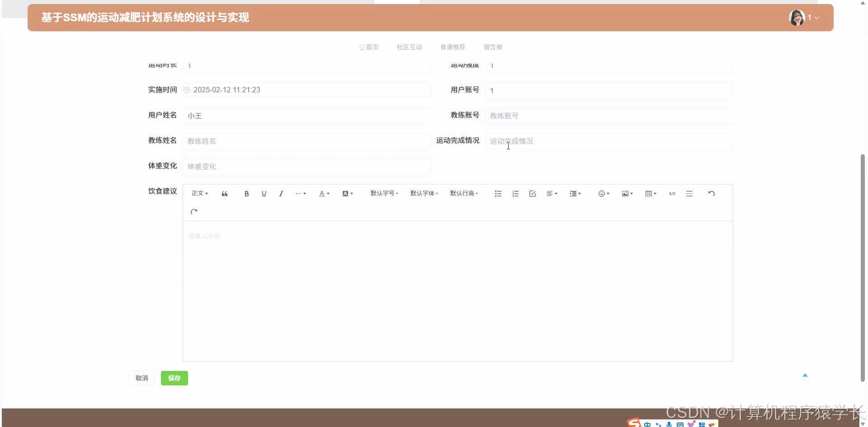868x427 pixels.
Task: Expand the user account menu next to avatar
Action: (816, 18)
